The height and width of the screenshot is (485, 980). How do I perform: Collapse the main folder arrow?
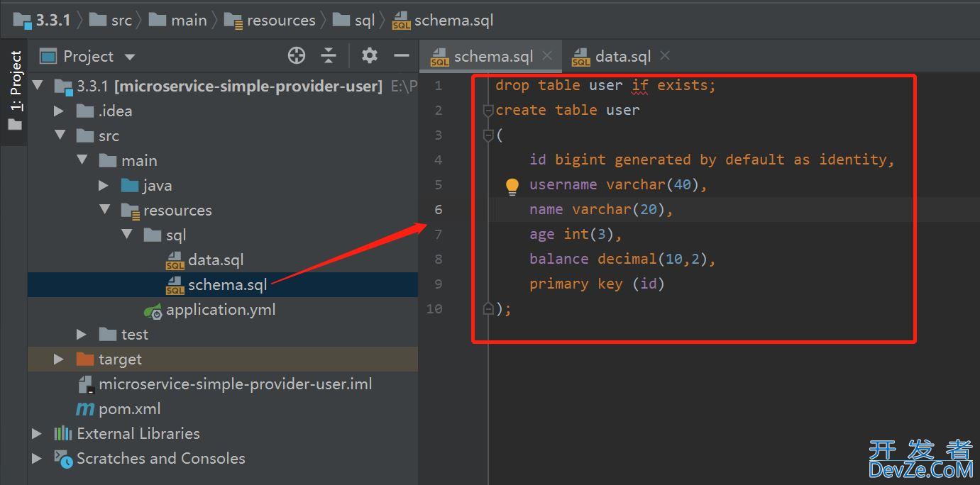pos(82,161)
